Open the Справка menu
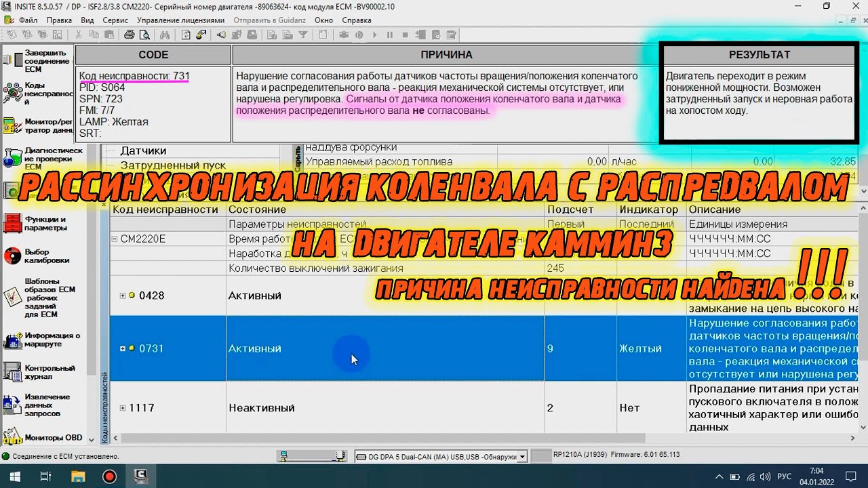868x488 pixels. click(x=357, y=20)
